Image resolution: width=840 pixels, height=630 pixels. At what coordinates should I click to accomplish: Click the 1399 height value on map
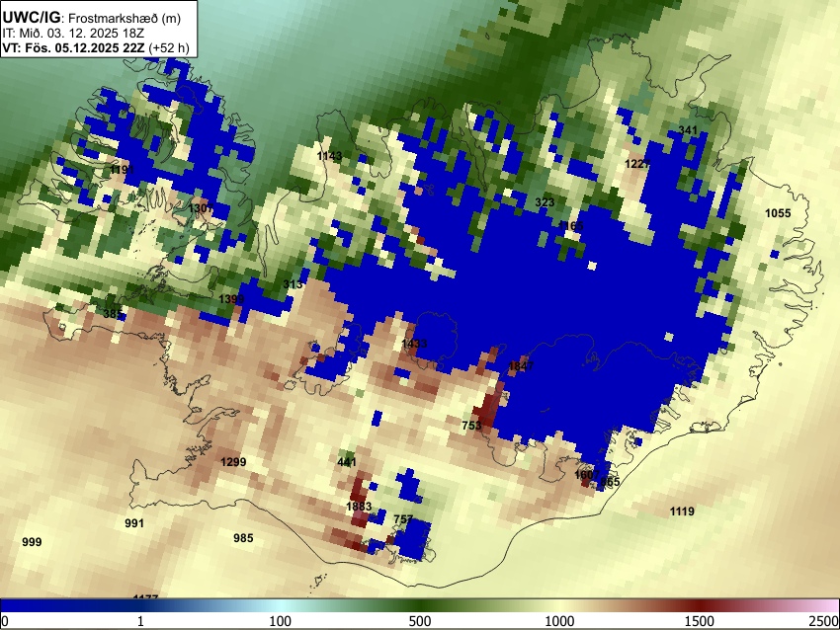point(231,299)
